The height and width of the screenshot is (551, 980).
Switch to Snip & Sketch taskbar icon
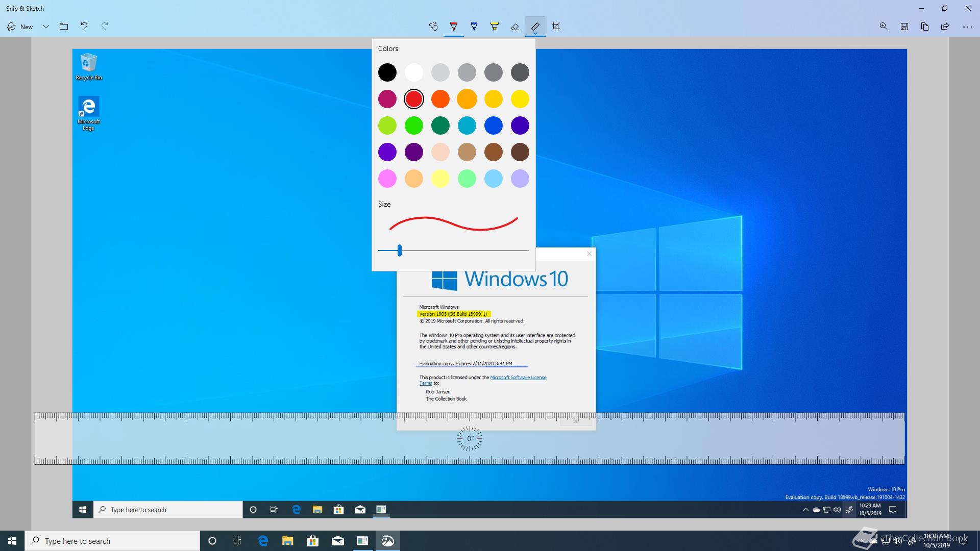pos(388,541)
